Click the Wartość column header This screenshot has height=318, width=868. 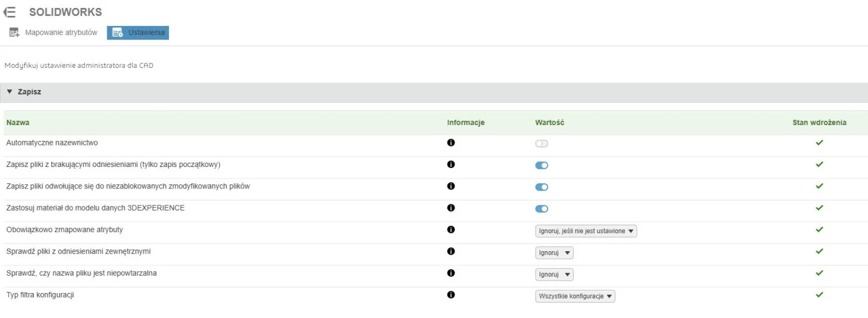tap(550, 122)
